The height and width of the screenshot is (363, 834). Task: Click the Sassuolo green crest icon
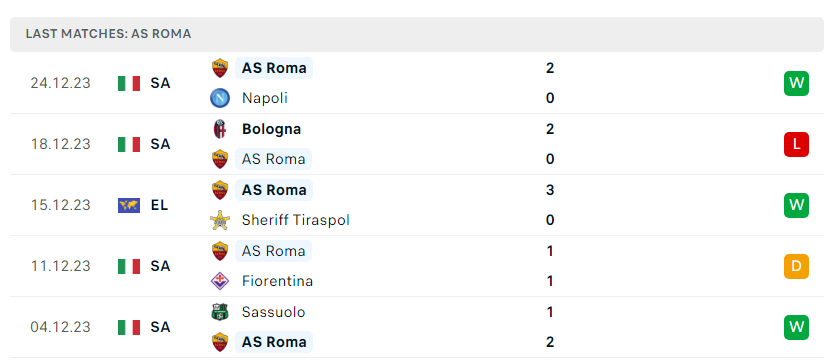[x=220, y=312]
